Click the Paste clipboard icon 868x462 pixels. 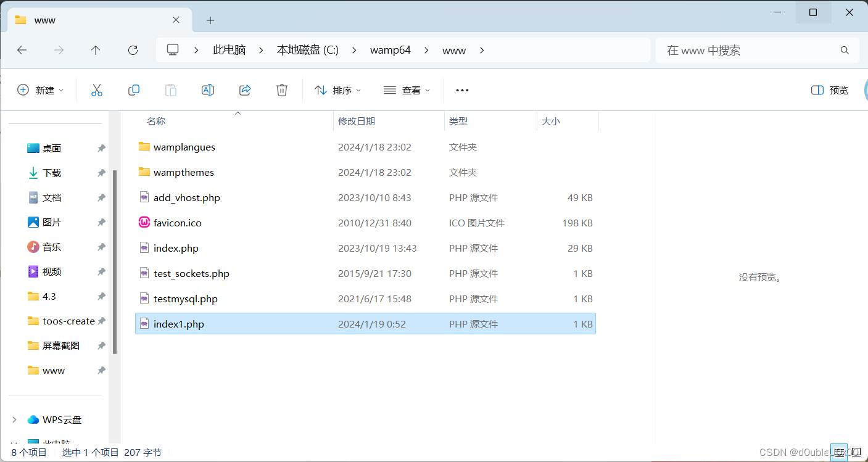pos(171,90)
